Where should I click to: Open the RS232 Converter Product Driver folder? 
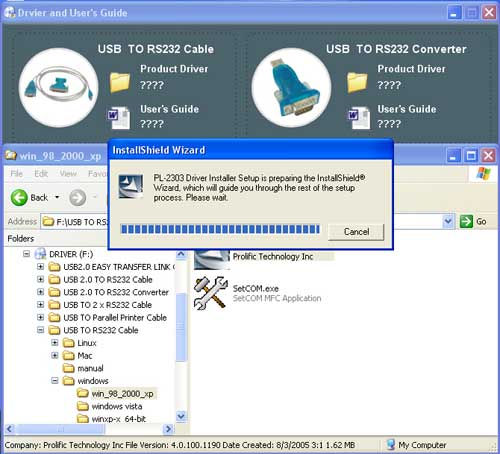357,82
